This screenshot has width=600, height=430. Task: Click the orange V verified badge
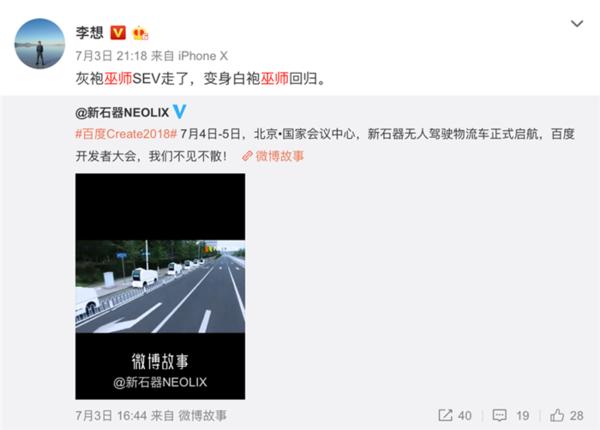(118, 33)
